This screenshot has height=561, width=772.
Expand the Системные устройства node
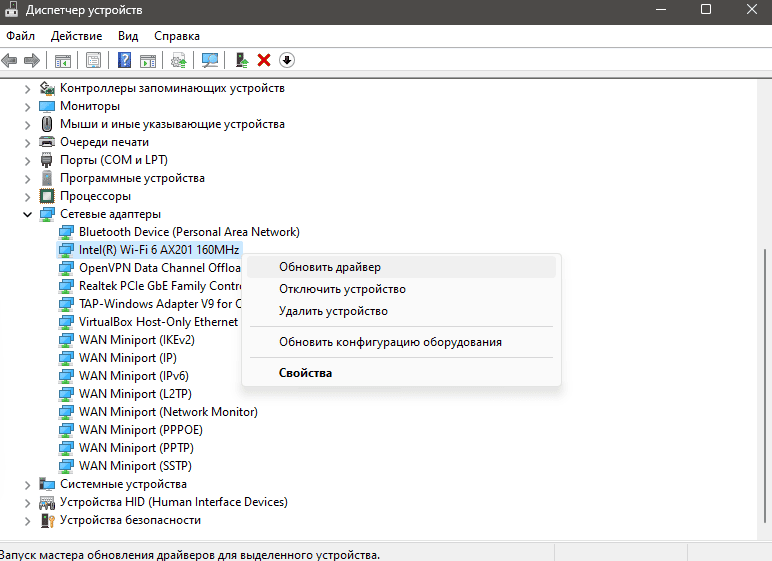(x=26, y=484)
